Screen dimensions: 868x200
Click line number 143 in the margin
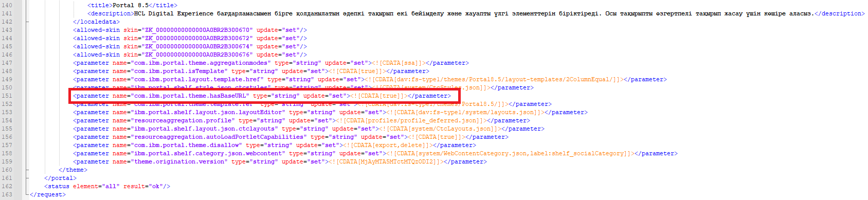pyautogui.click(x=7, y=30)
